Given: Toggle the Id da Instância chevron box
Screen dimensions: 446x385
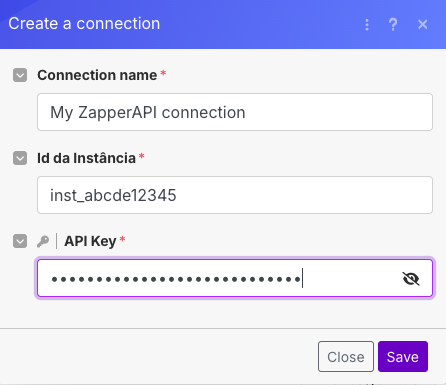Looking at the screenshot, I should coord(20,158).
